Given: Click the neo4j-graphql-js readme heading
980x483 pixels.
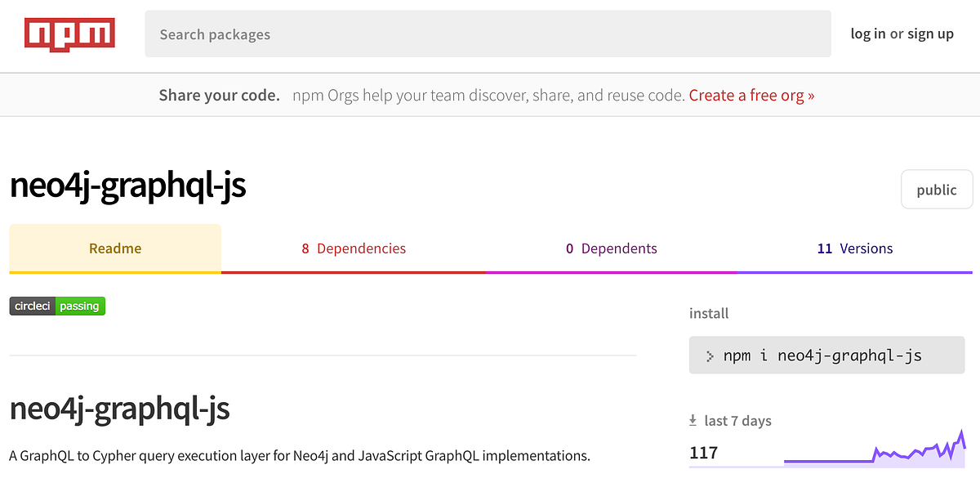Looking at the screenshot, I should (x=119, y=409).
